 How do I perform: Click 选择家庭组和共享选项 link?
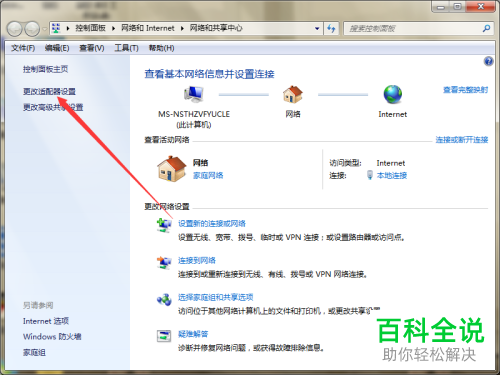215,297
